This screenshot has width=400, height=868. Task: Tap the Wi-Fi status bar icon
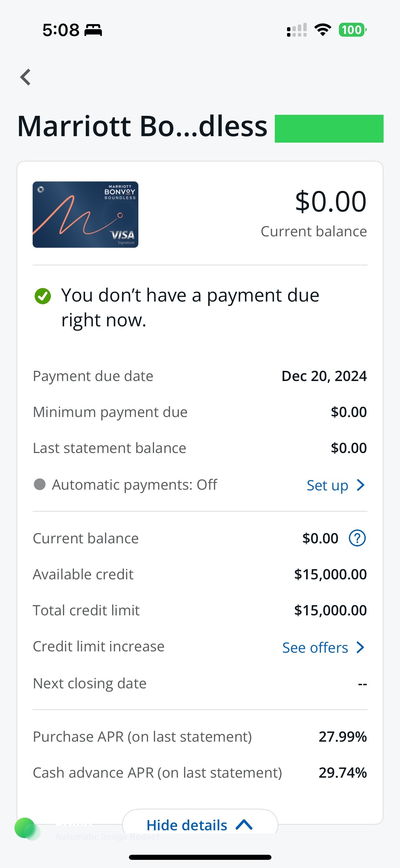click(323, 30)
